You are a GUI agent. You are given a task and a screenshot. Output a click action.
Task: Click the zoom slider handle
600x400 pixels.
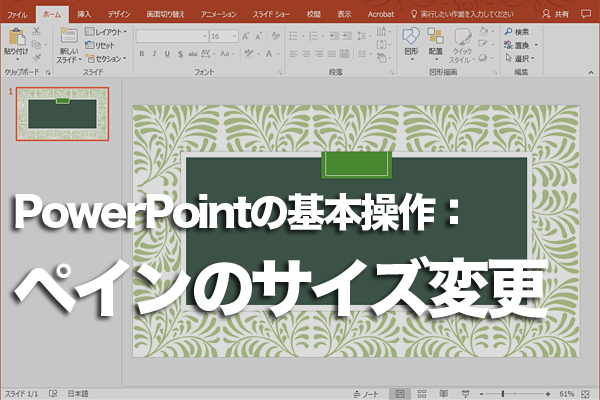pyautogui.click(x=503, y=394)
